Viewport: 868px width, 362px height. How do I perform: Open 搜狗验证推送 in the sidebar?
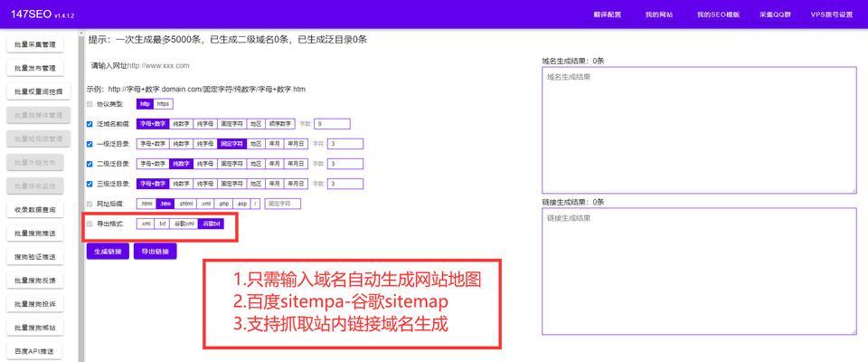pyautogui.click(x=35, y=257)
